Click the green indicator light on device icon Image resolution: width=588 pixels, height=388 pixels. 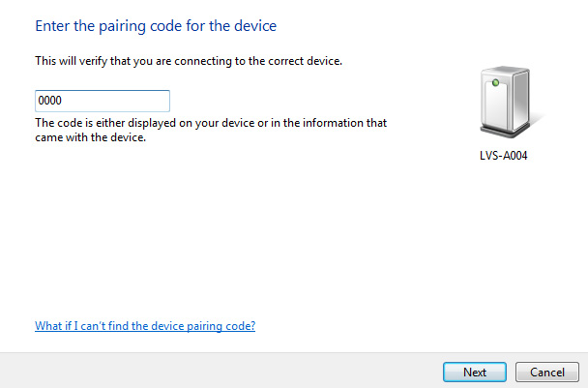(x=495, y=82)
